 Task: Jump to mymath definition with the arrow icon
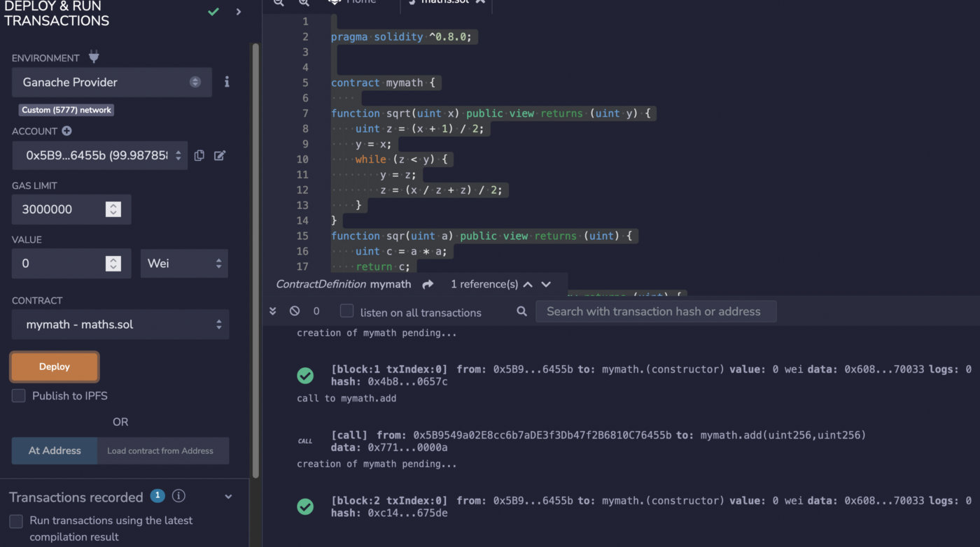pos(428,284)
